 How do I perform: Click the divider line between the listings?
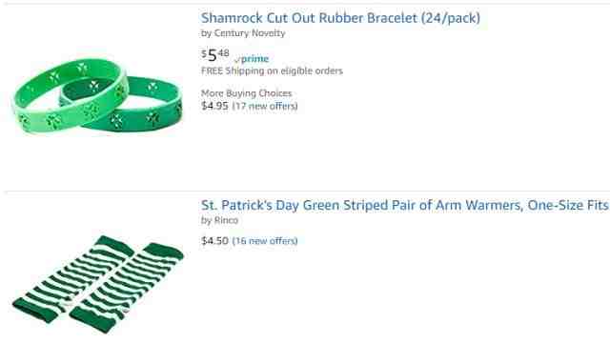307,192
